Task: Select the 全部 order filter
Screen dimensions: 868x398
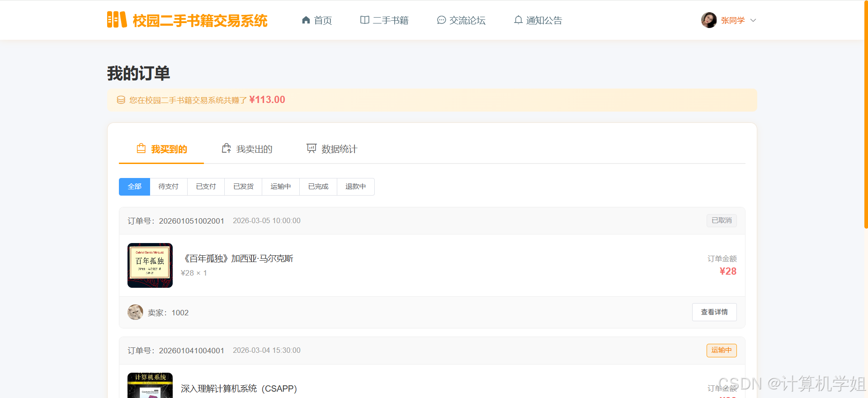Action: point(134,187)
